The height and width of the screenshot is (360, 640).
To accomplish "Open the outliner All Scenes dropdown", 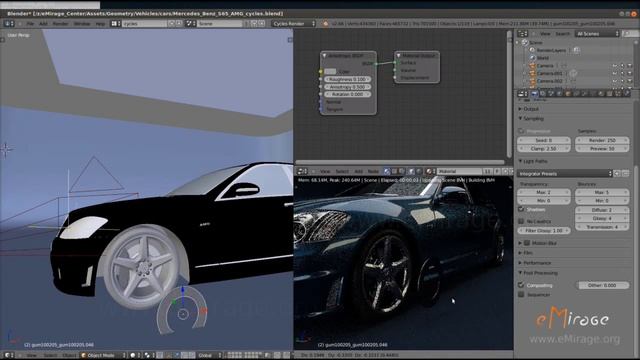I will coord(598,33).
